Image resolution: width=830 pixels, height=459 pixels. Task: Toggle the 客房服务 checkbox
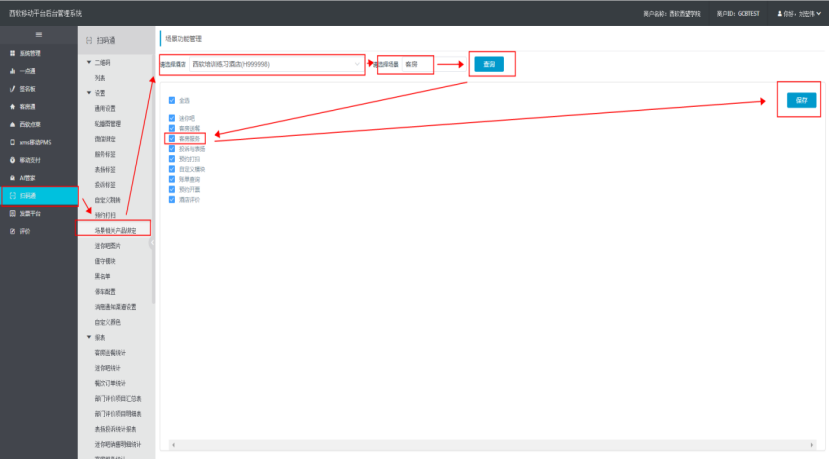[x=172, y=139]
